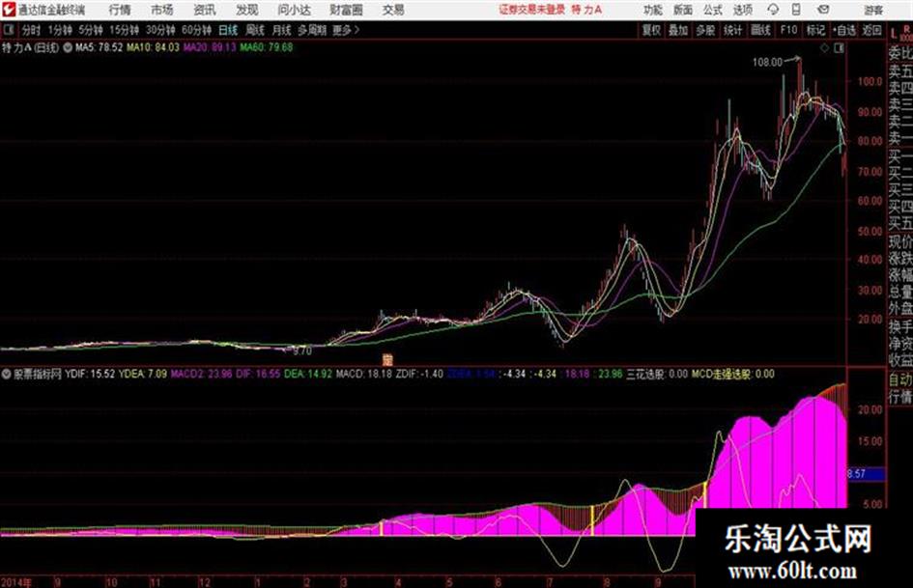The width and height of the screenshot is (913, 588).
Task: Click the 标记 mark toolbar button
Action: coord(815,30)
